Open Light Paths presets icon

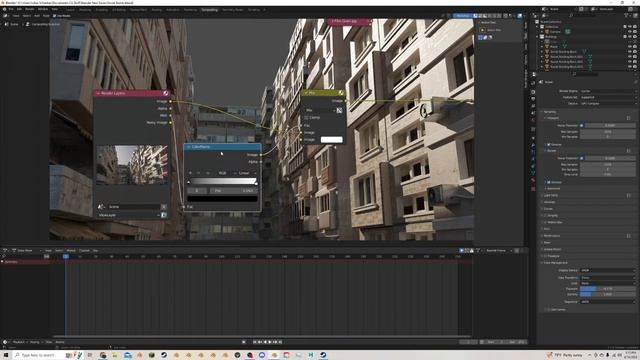point(629,196)
